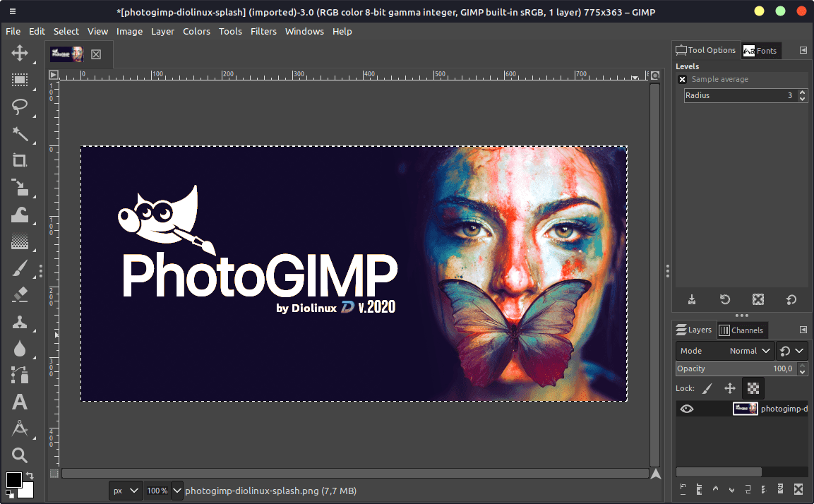Toggle lock alpha channel checkerboard

click(753, 388)
